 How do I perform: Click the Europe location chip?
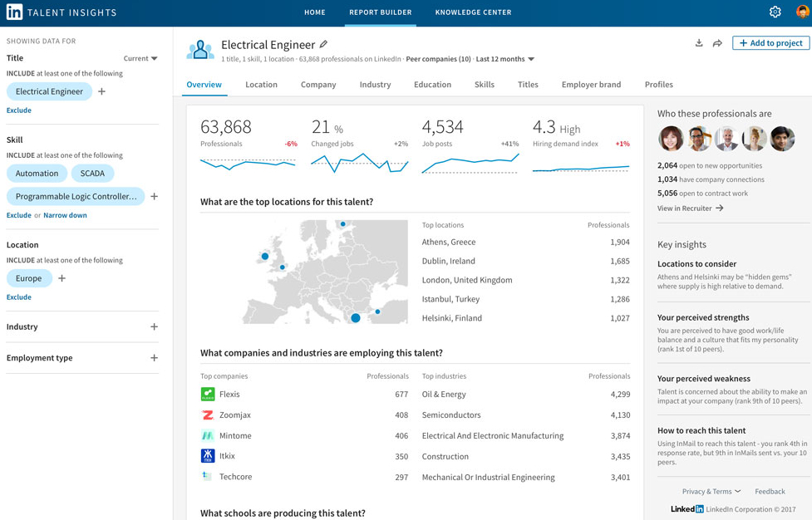(x=29, y=278)
